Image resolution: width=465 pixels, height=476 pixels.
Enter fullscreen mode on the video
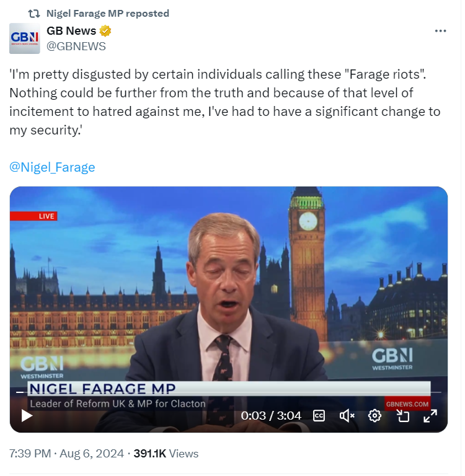[430, 415]
